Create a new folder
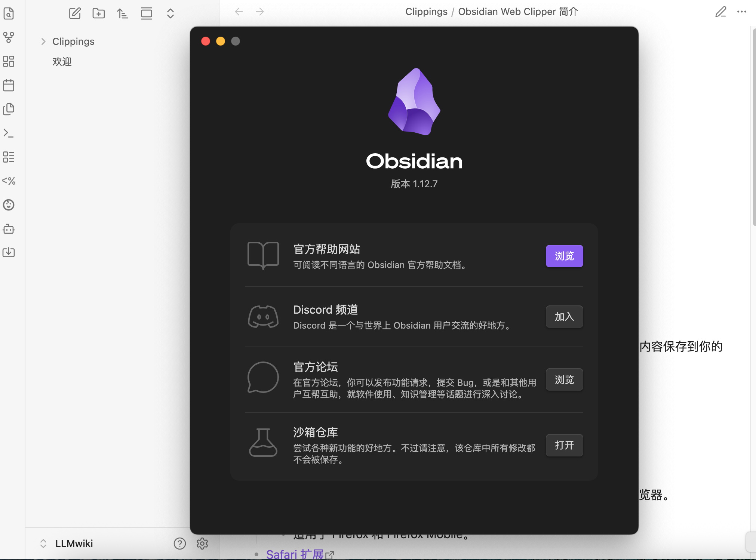Screen dimensions: 756x560 click(99, 13)
